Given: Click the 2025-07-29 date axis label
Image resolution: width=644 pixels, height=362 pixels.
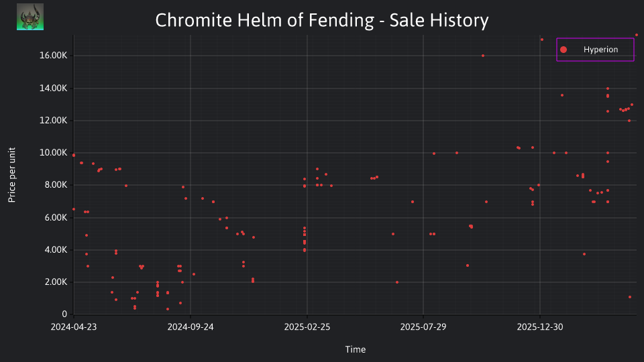Looking at the screenshot, I should 423,327.
